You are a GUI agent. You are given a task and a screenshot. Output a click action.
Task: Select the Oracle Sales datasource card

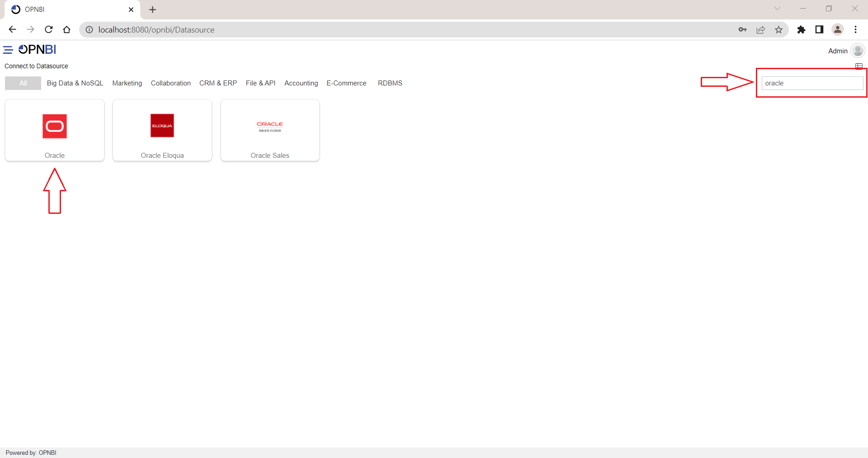pos(270,130)
